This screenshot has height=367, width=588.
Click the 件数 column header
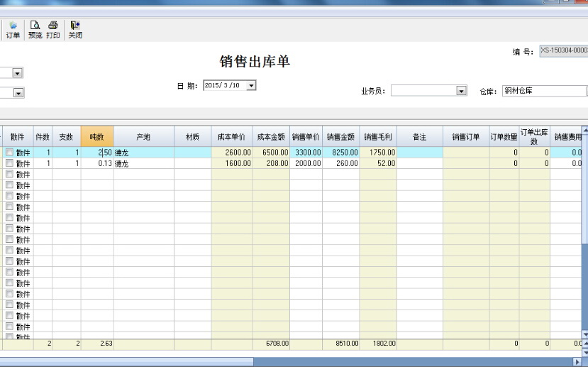coord(43,137)
